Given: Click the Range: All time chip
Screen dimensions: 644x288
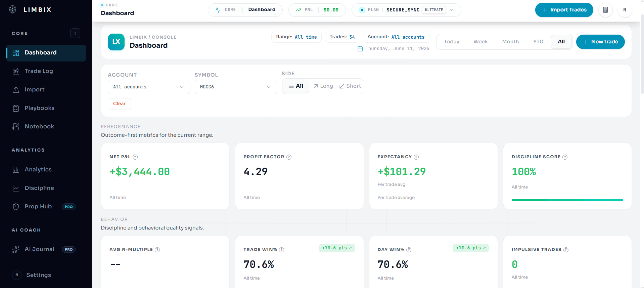Looking at the screenshot, I should pyautogui.click(x=296, y=37).
